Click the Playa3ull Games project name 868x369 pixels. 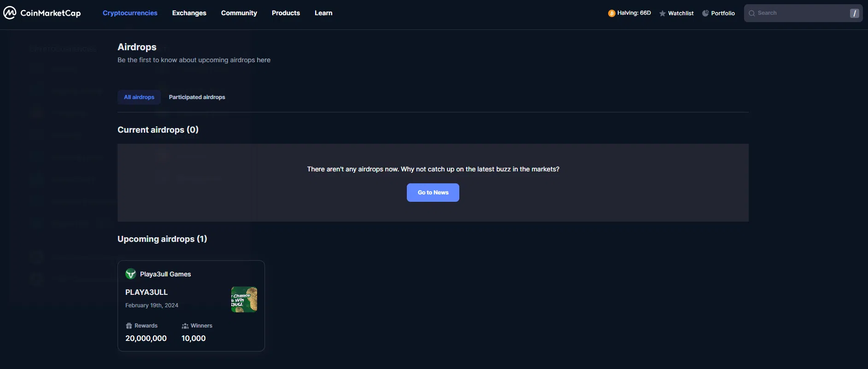[x=165, y=274]
